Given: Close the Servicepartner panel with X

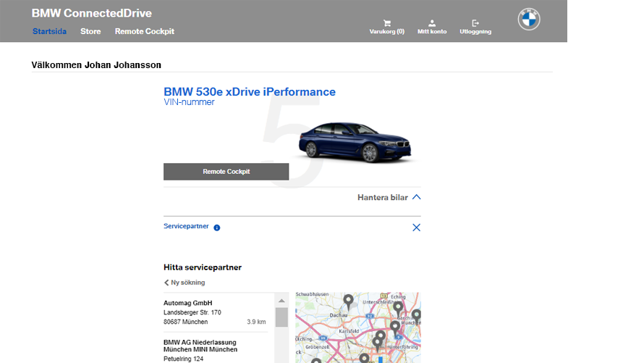Looking at the screenshot, I should click(x=416, y=228).
